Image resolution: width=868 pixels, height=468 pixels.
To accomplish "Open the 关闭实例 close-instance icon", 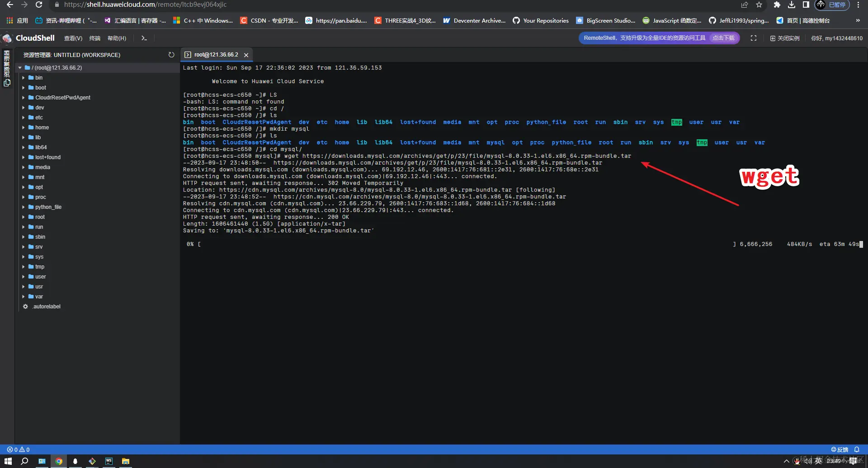I will click(772, 38).
